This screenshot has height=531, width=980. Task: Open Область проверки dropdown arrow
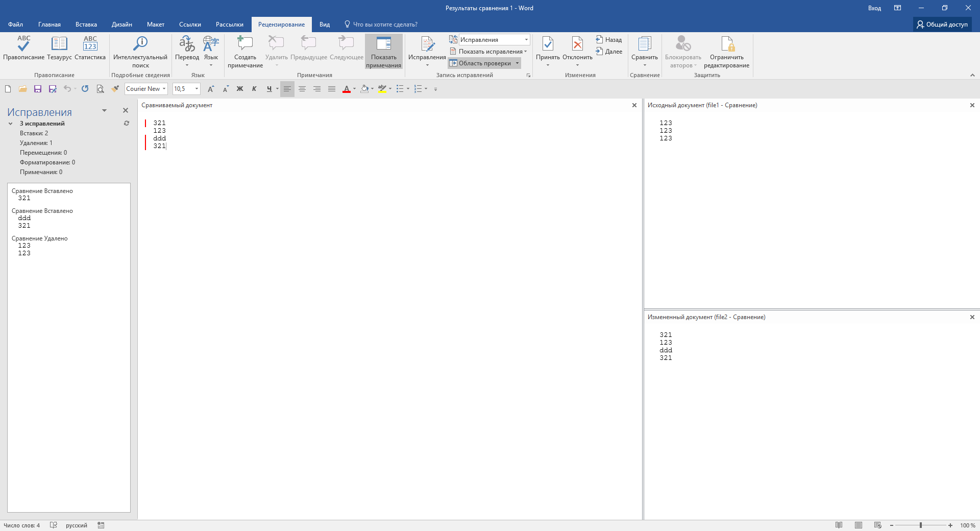(x=517, y=63)
